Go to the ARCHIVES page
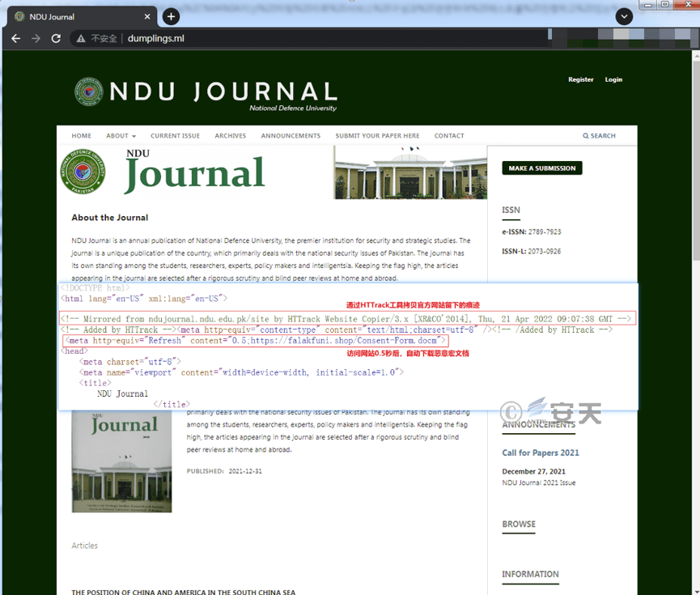The height and width of the screenshot is (595, 700). pyautogui.click(x=230, y=136)
